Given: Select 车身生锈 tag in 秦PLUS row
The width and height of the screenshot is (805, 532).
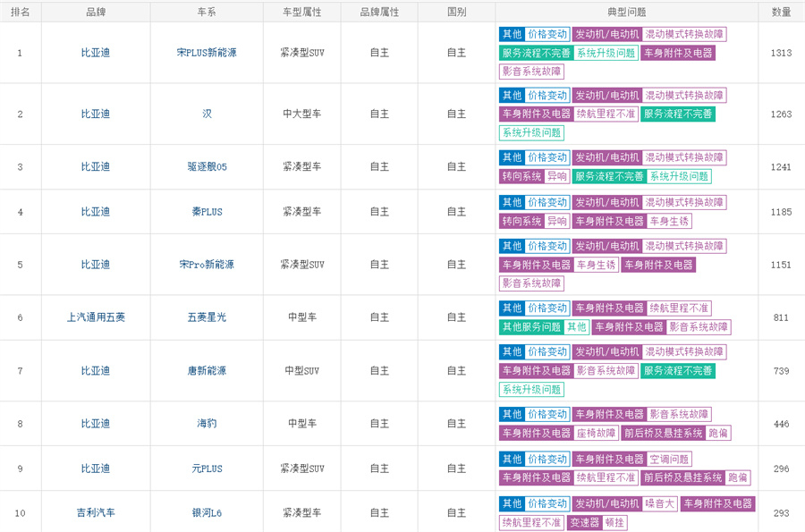Looking at the screenshot, I should (669, 221).
